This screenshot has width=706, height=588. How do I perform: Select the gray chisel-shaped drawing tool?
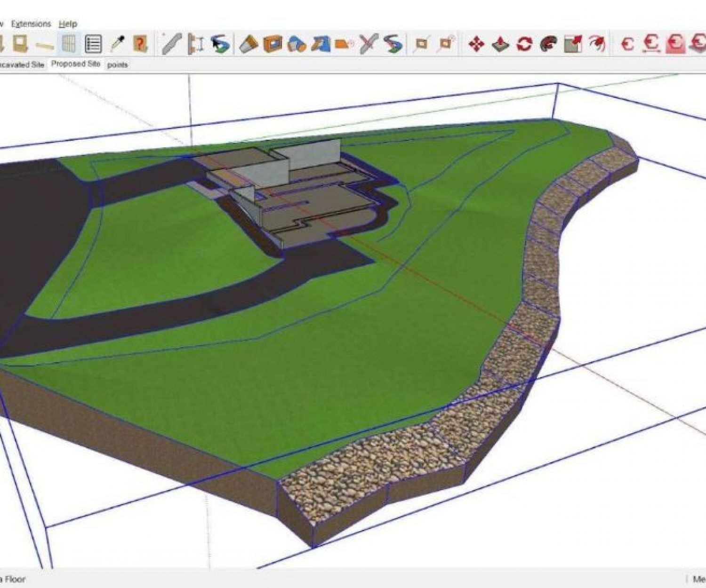(x=172, y=43)
